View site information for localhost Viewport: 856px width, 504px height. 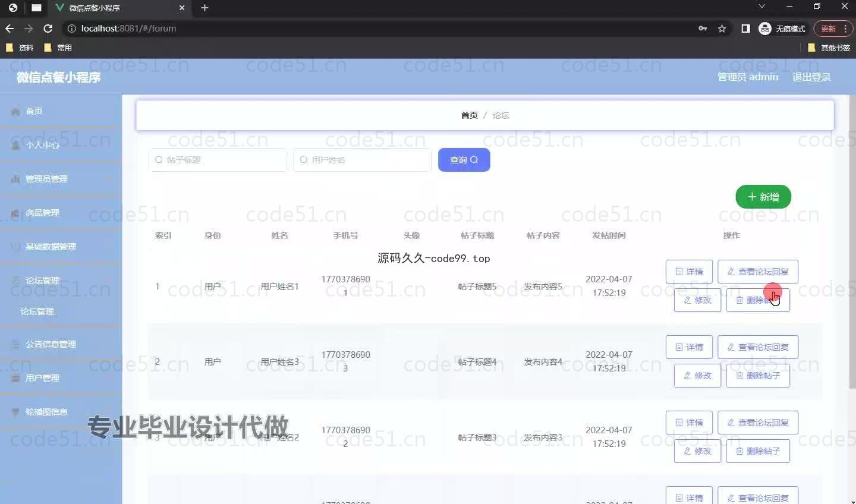coord(71,29)
